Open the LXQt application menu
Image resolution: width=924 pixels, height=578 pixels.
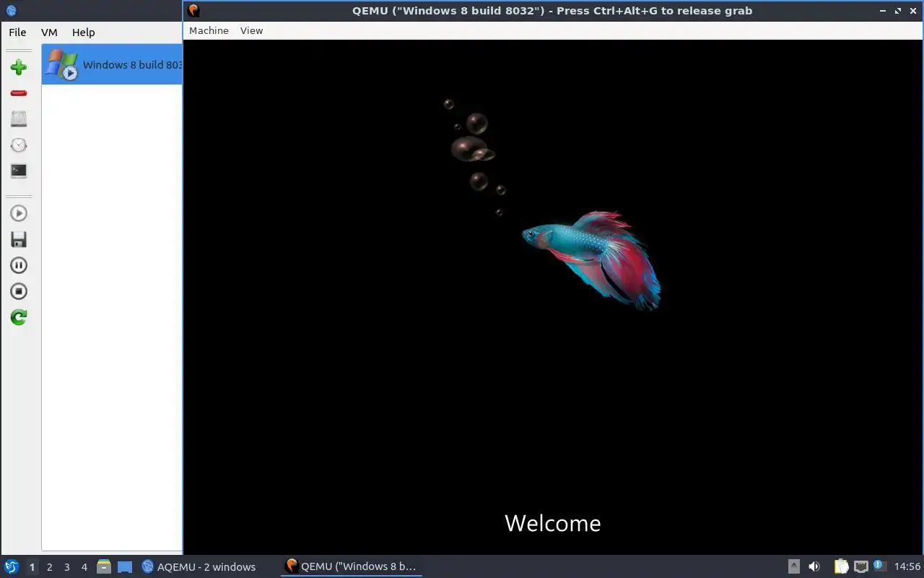(x=12, y=566)
